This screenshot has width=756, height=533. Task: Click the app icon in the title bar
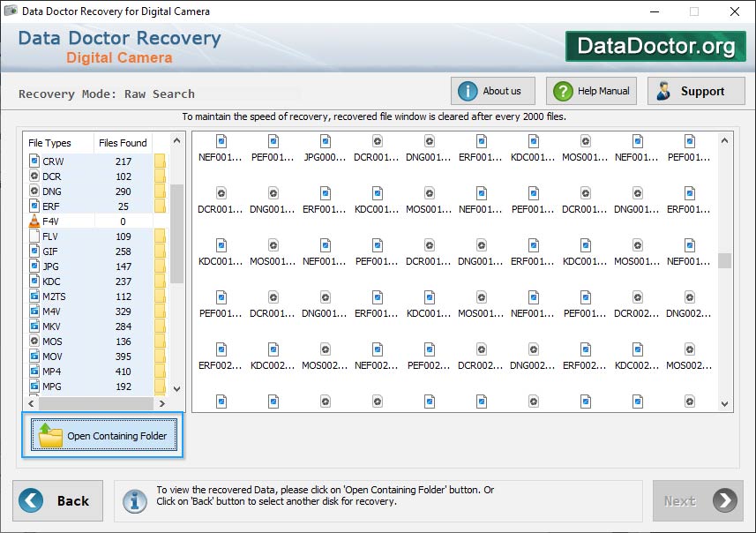click(11, 11)
